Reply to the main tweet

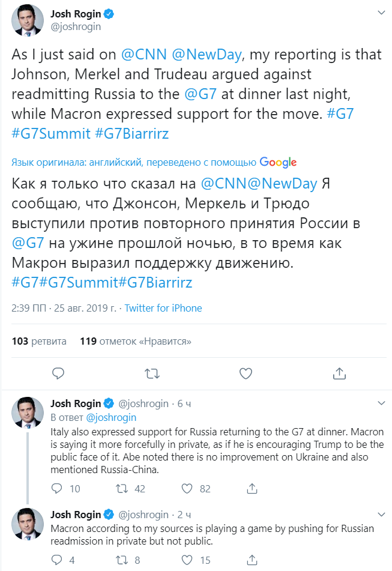[x=58, y=373]
